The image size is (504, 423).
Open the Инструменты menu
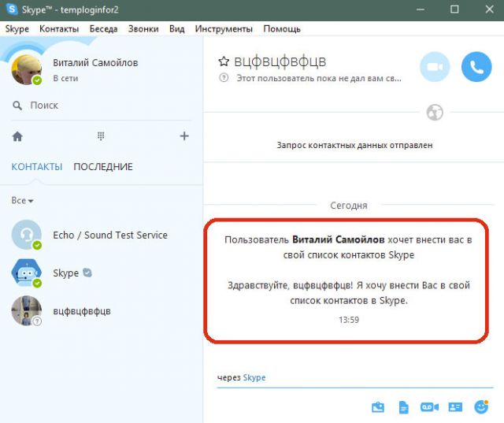coord(224,29)
